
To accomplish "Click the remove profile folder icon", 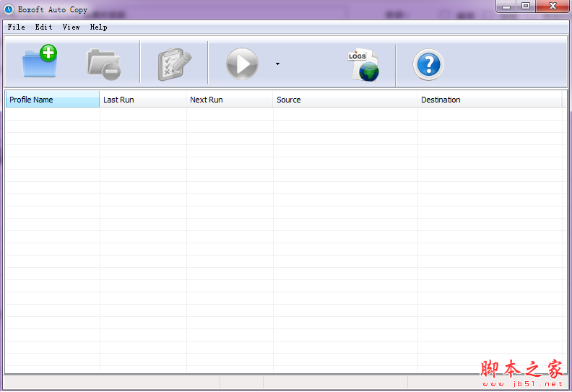I will coord(103,64).
